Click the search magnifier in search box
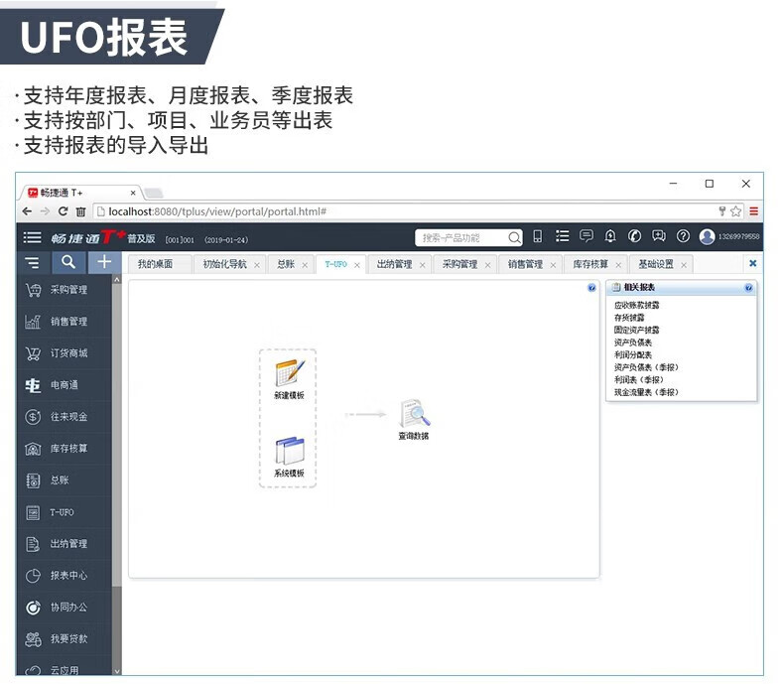This screenshot has width=784, height=684. tap(514, 237)
